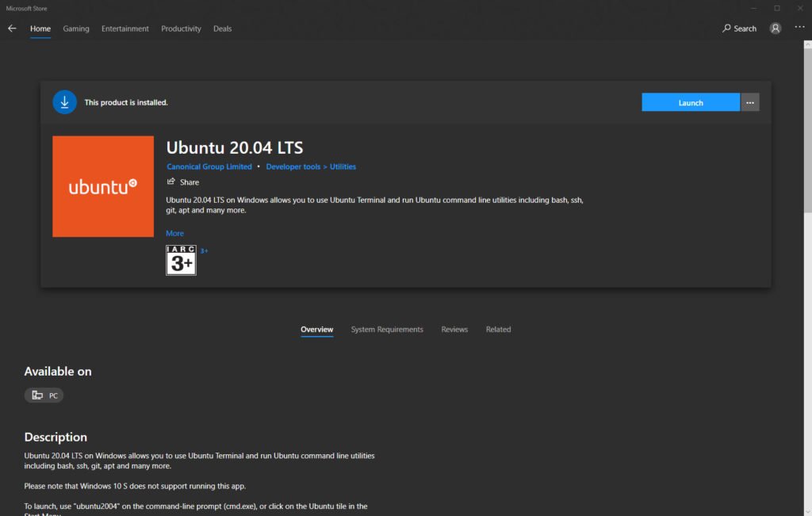The height and width of the screenshot is (516, 812).
Task: Click the blue download status icon
Action: (65, 102)
